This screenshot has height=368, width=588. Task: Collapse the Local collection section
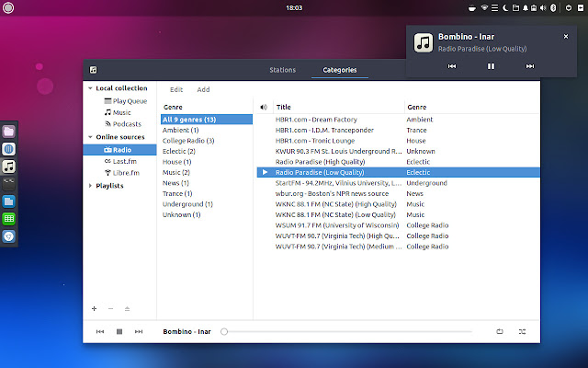(x=90, y=88)
